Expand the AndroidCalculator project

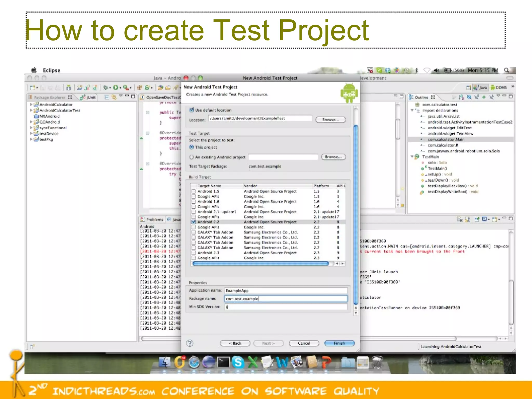coord(31,104)
